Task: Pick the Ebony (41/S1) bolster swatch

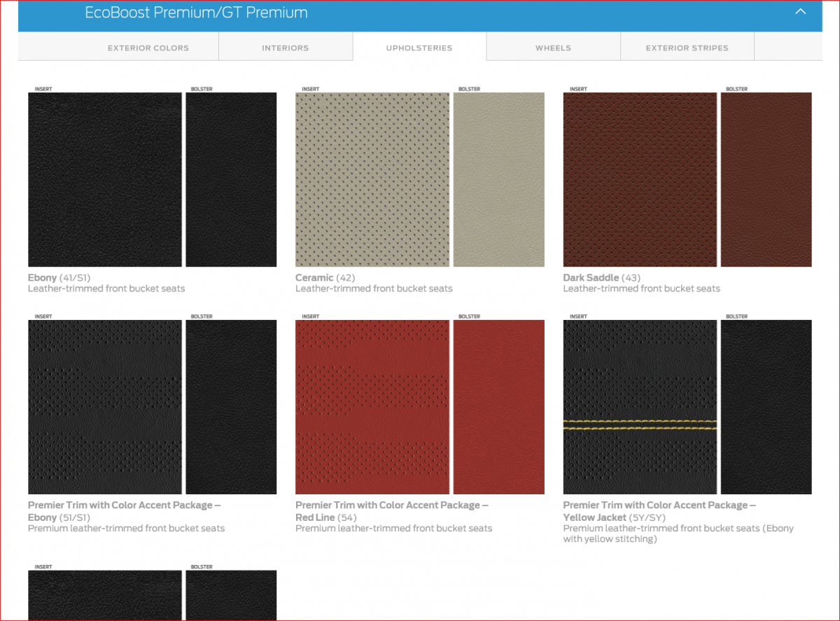Action: (231, 180)
